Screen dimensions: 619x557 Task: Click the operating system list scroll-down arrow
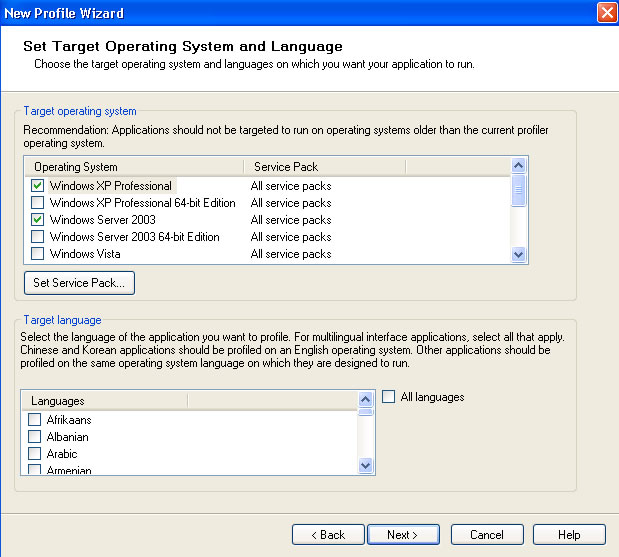click(x=518, y=255)
